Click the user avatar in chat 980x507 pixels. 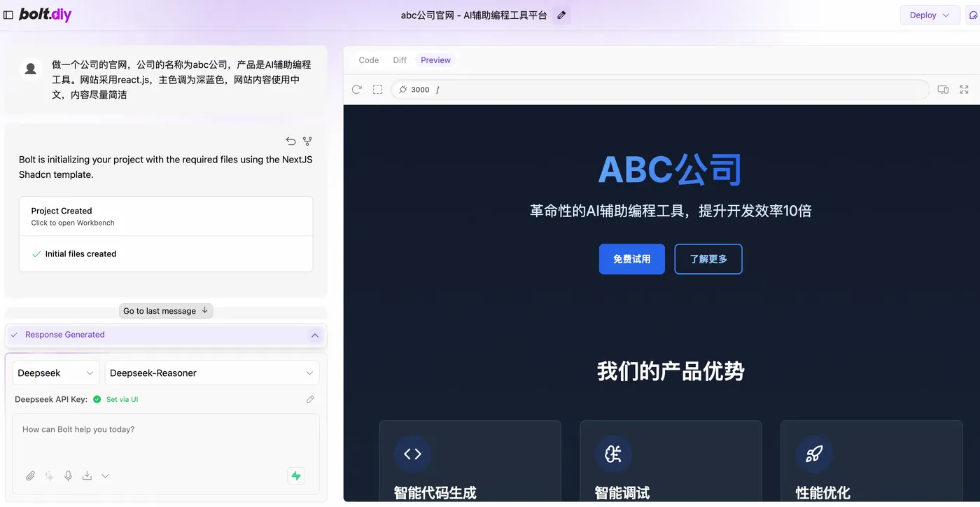(31, 69)
